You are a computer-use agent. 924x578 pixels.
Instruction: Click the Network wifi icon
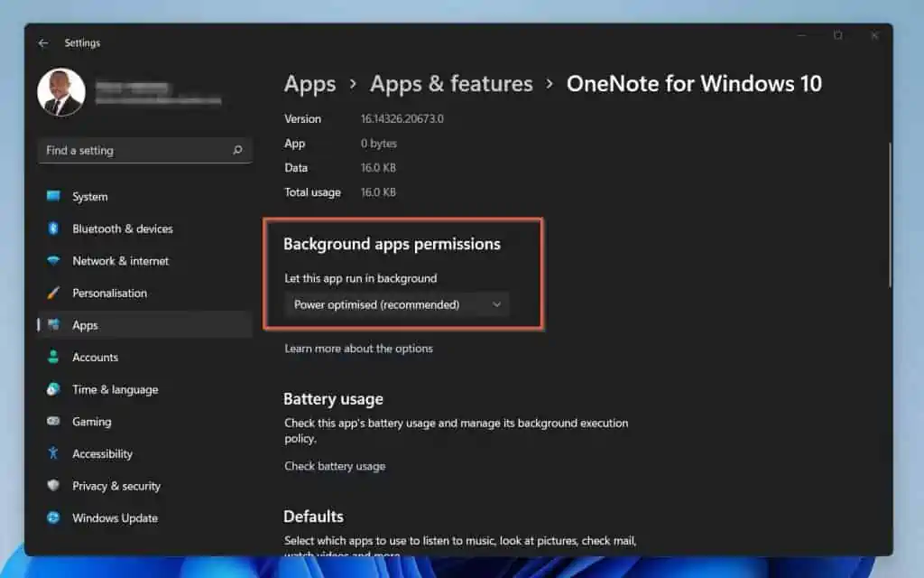click(x=53, y=260)
